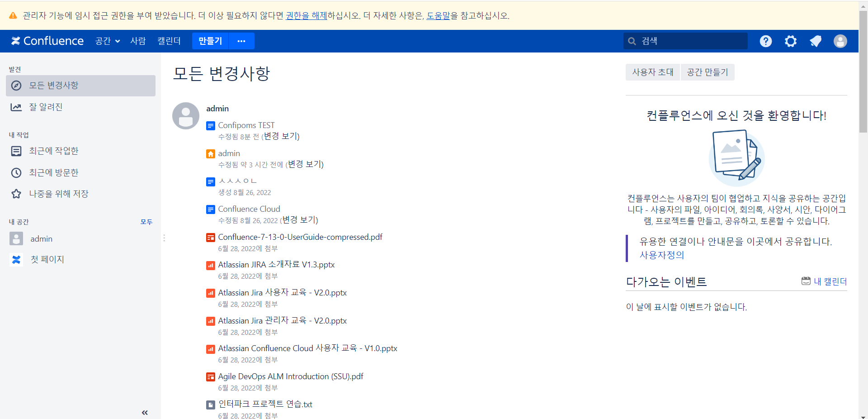Click the page icon beside Confipoms TEST

click(211, 126)
